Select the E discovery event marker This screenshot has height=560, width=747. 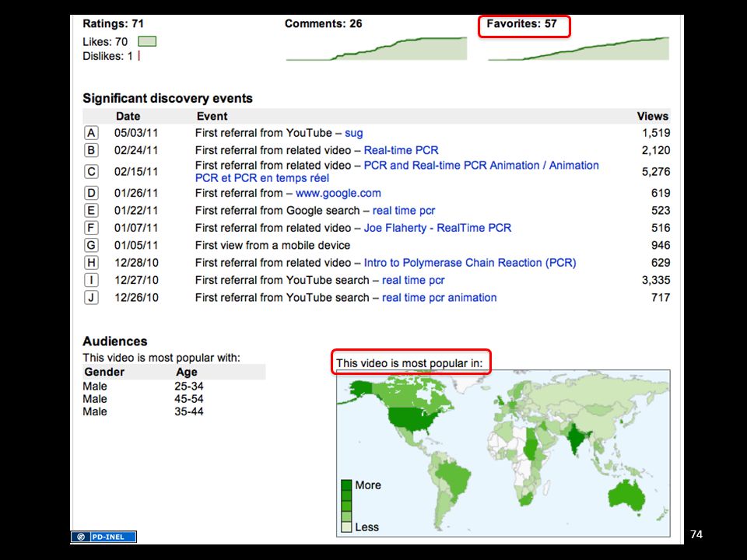(91, 211)
